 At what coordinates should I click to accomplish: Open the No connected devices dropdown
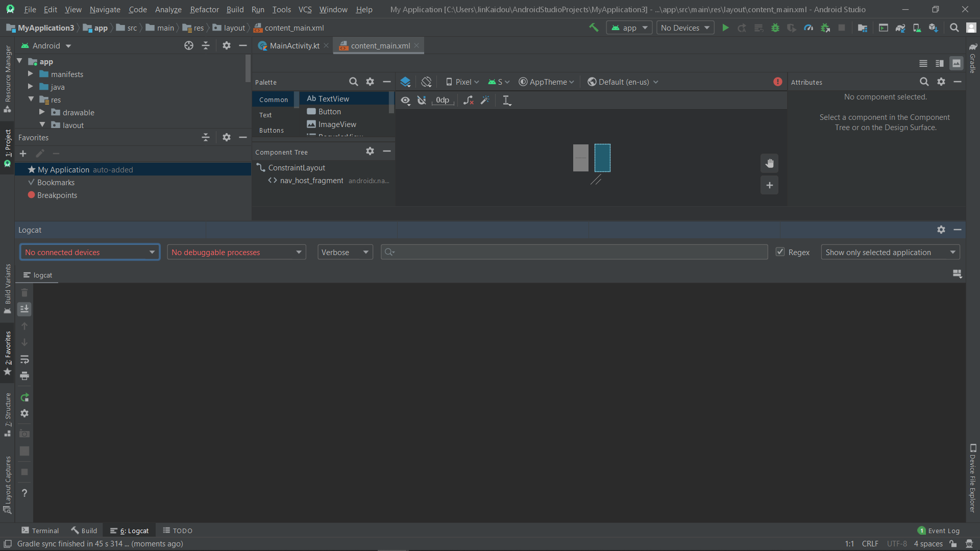[x=90, y=252]
